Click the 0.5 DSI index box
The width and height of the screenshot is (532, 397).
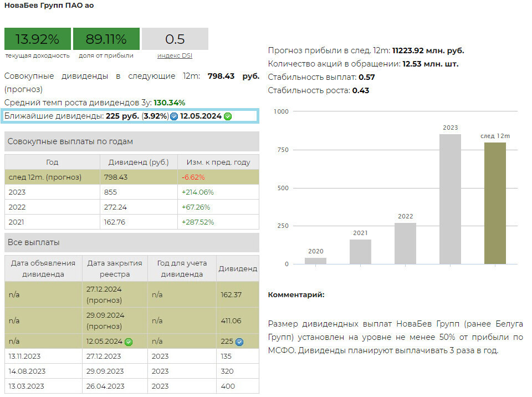click(175, 39)
